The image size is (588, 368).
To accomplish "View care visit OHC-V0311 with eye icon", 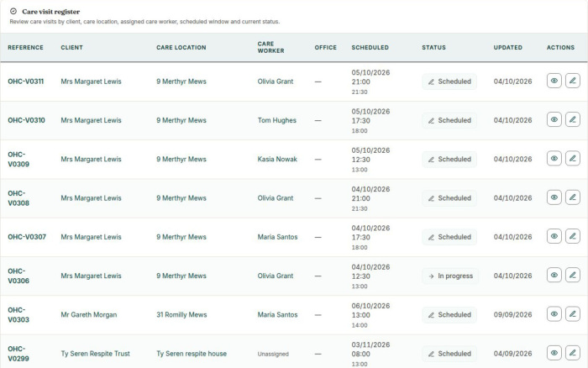I will (554, 81).
